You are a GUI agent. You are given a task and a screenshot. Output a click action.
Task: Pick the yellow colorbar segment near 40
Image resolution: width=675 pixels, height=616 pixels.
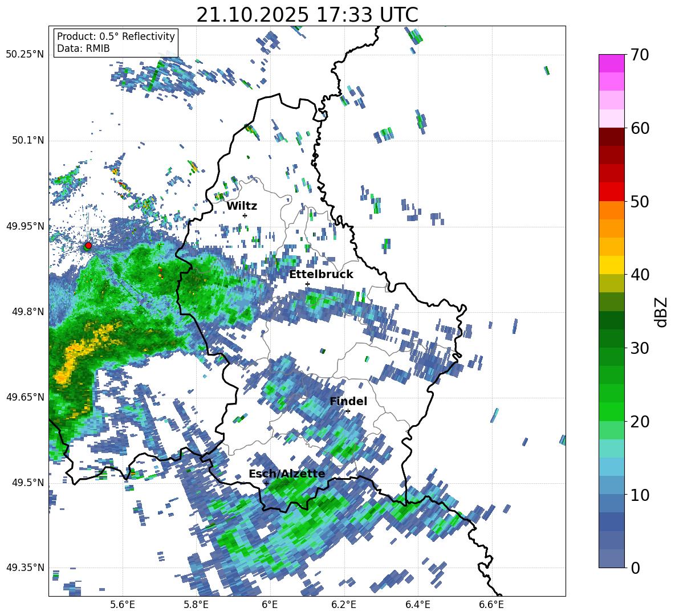point(611,265)
